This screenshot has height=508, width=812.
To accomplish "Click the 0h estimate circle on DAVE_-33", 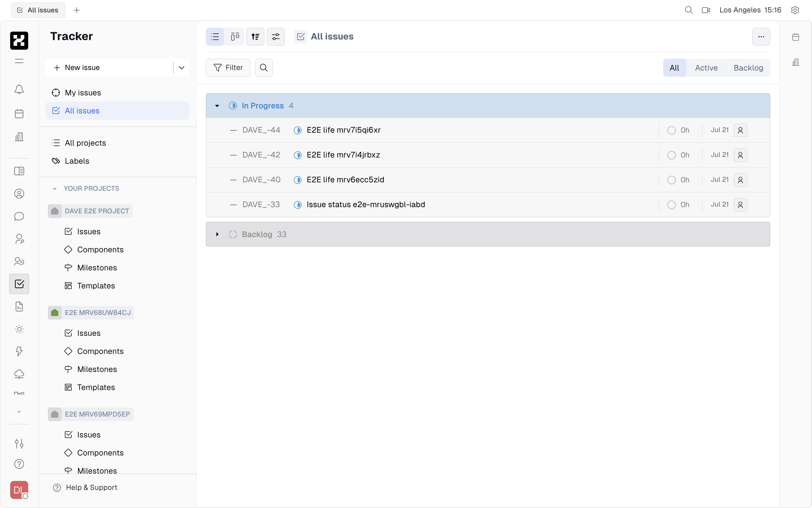I will (671, 205).
